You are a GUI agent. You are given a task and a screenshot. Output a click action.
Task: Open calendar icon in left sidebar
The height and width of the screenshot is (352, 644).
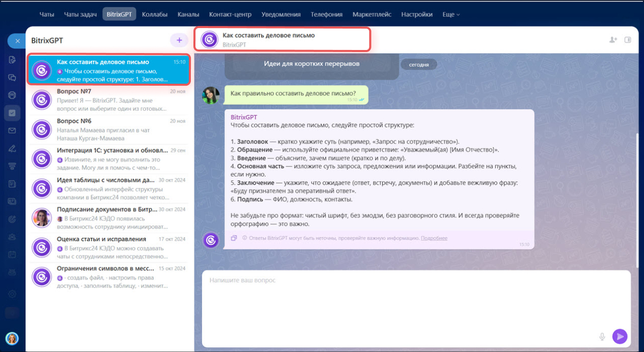[x=12, y=254]
